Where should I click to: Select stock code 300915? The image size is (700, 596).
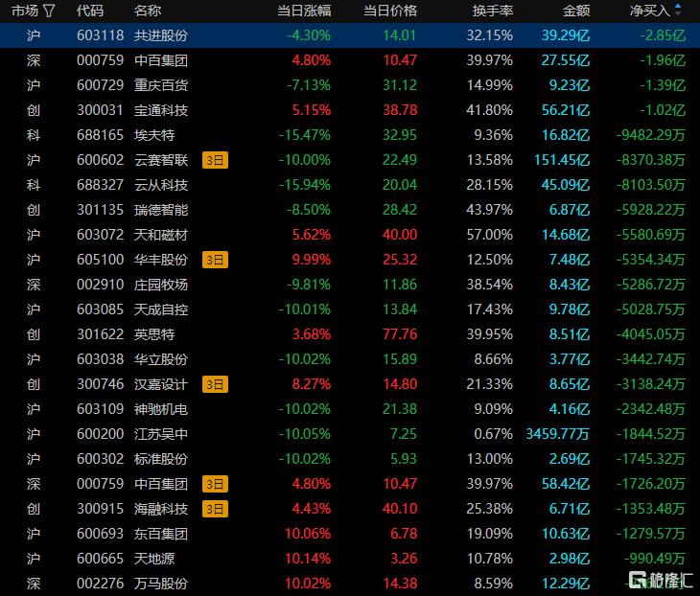point(100,509)
